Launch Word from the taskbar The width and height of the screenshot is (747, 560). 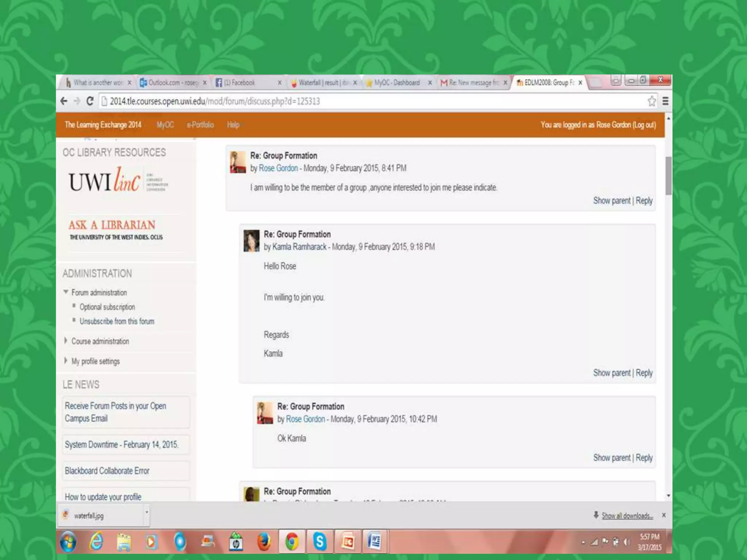pyautogui.click(x=375, y=541)
